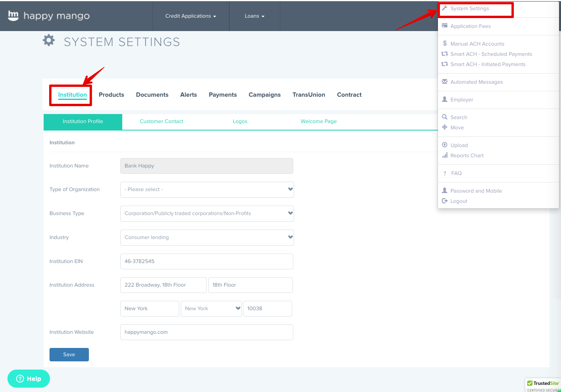The height and width of the screenshot is (392, 561).
Task: Click the 10038 zip code field
Action: click(x=268, y=309)
